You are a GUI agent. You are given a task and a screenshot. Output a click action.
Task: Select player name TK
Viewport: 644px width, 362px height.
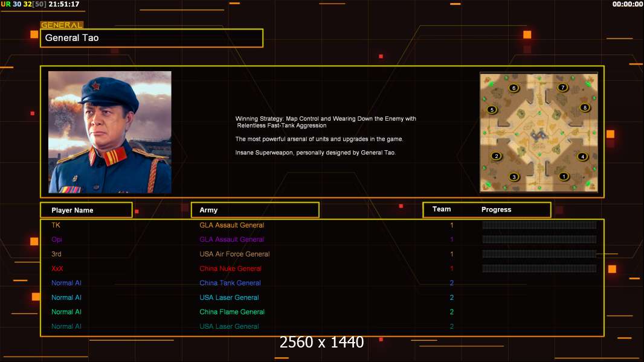(56, 225)
